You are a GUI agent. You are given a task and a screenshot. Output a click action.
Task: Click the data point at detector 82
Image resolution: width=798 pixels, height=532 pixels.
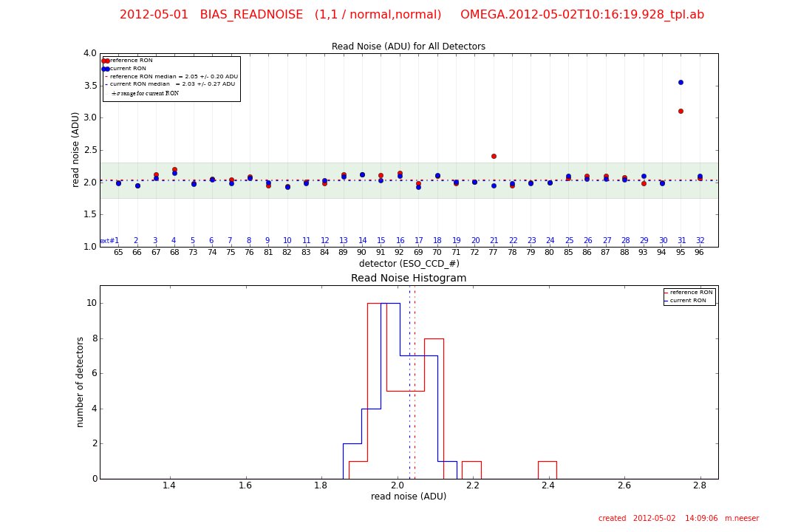point(287,187)
